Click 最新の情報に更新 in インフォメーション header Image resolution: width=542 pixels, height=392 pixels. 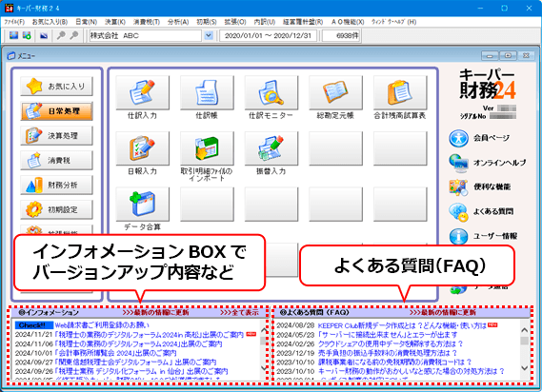[155, 312]
